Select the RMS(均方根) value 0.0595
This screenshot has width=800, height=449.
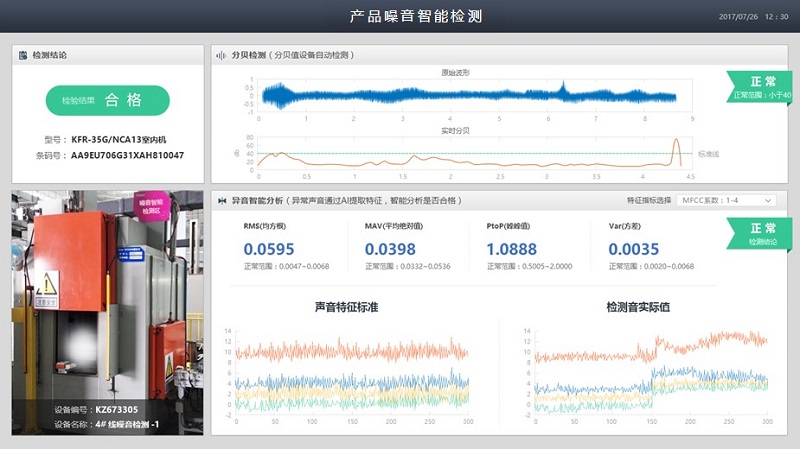tap(269, 249)
